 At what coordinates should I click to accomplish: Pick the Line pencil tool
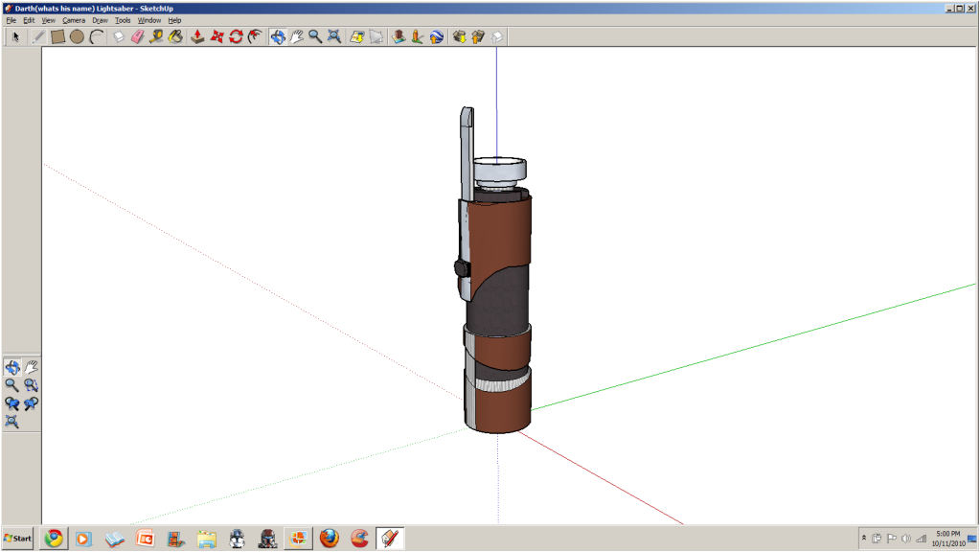click(38, 36)
